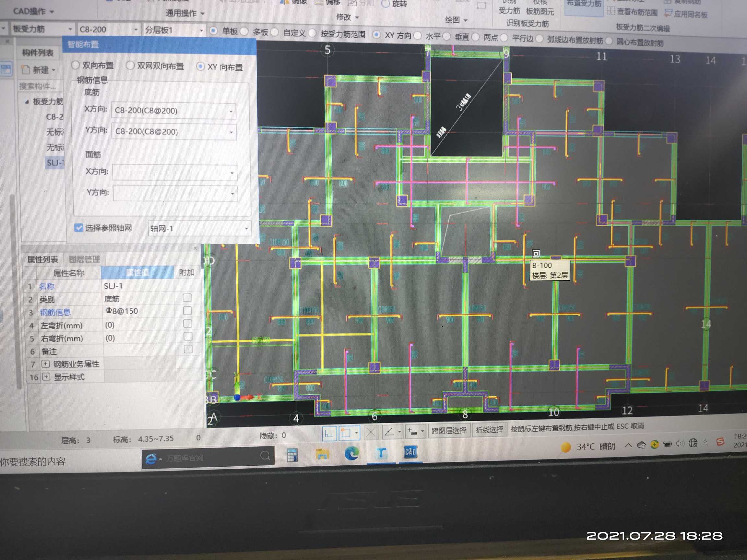The width and height of the screenshot is (747, 560).
Task: Expand 钢筋业务属性 row
Action: coord(45,364)
